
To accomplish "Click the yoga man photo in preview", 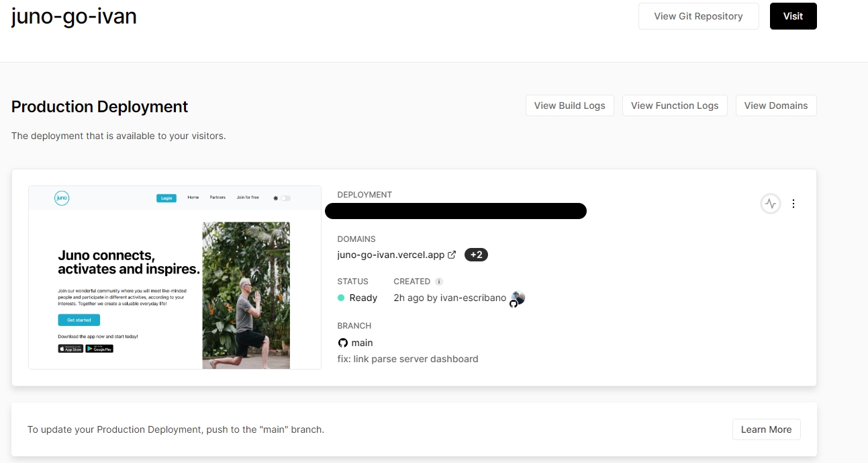I will click(246, 296).
